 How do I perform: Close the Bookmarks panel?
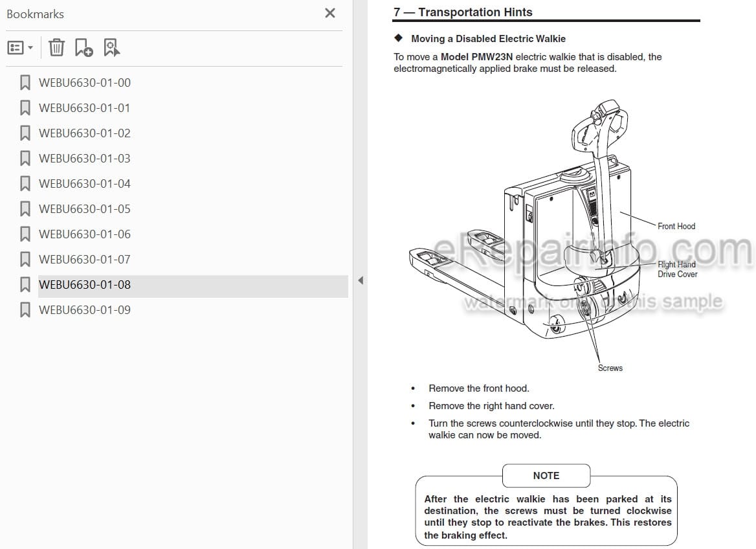point(330,13)
